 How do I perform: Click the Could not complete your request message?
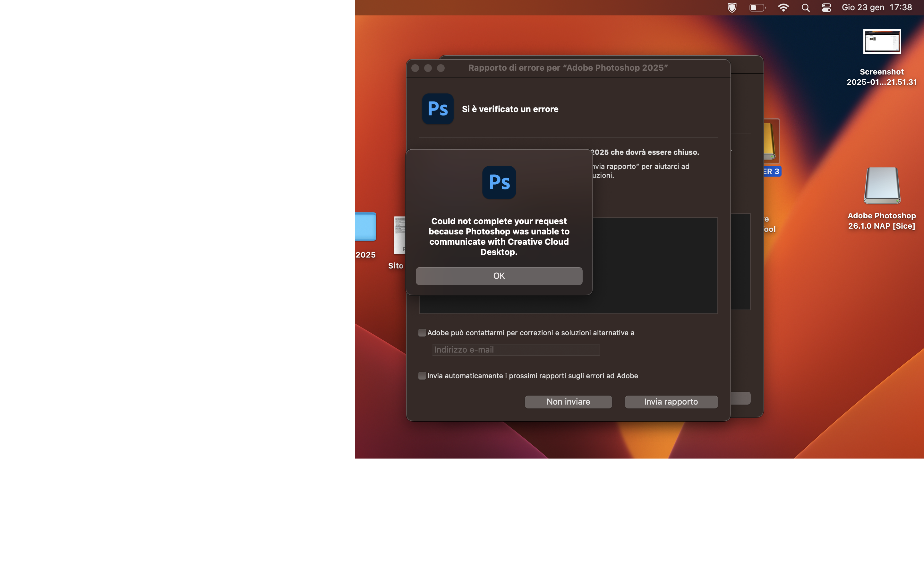(499, 236)
